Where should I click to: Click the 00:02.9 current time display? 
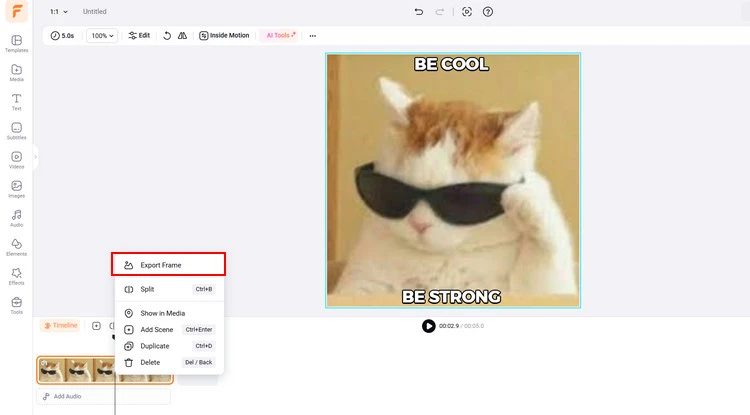[449, 326]
